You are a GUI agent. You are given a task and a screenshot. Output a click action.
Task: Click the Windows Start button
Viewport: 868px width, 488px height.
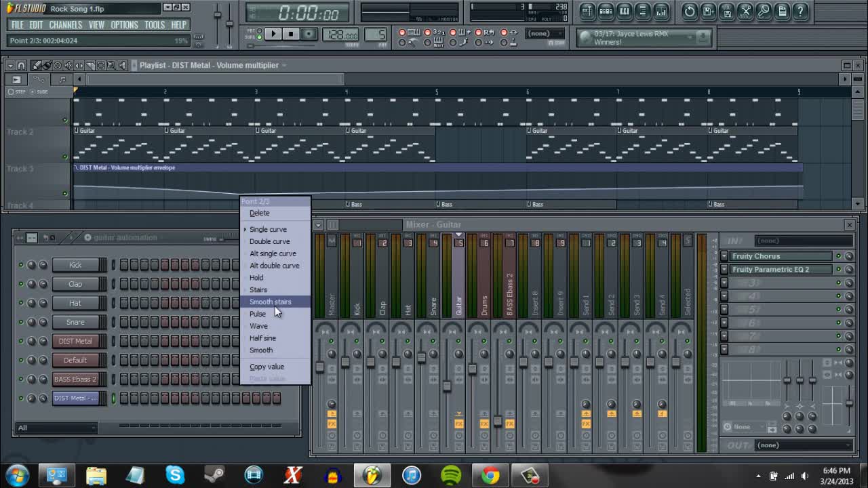coord(18,475)
